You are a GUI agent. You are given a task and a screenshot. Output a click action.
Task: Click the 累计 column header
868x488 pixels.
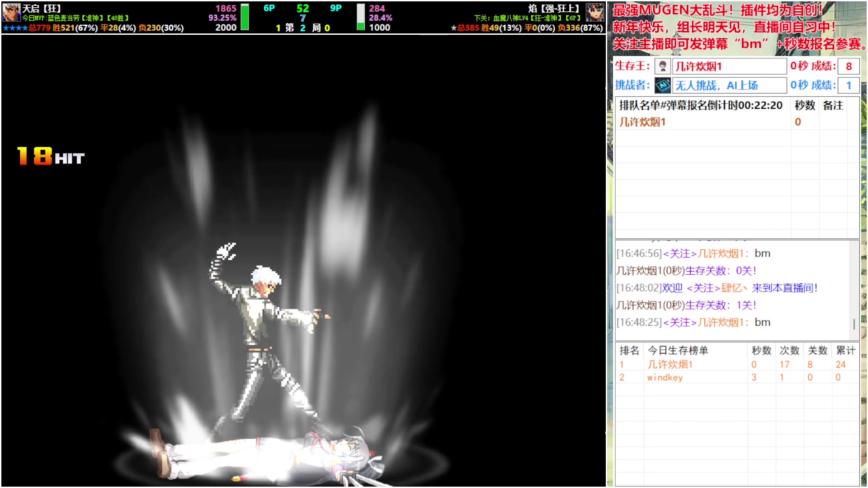coord(845,351)
